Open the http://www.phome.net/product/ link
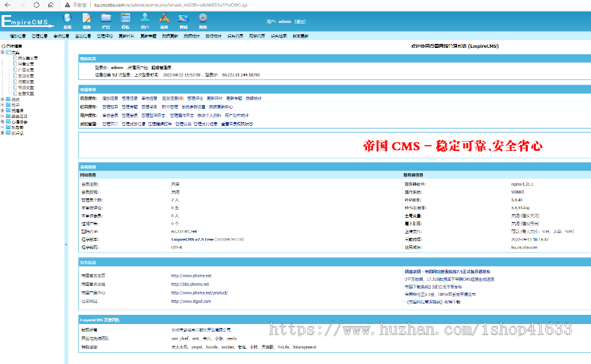The height and width of the screenshot is (364, 591). (200, 293)
